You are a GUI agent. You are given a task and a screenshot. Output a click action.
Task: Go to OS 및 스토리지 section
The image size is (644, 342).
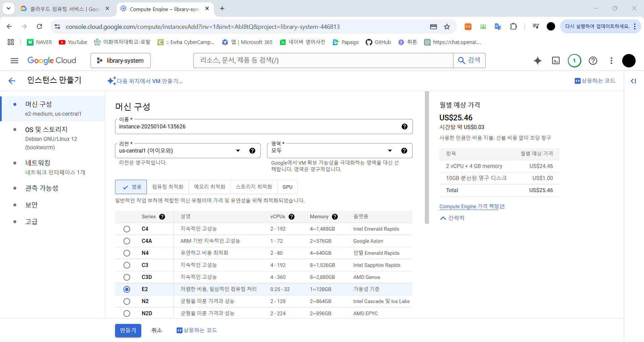[x=53, y=138]
